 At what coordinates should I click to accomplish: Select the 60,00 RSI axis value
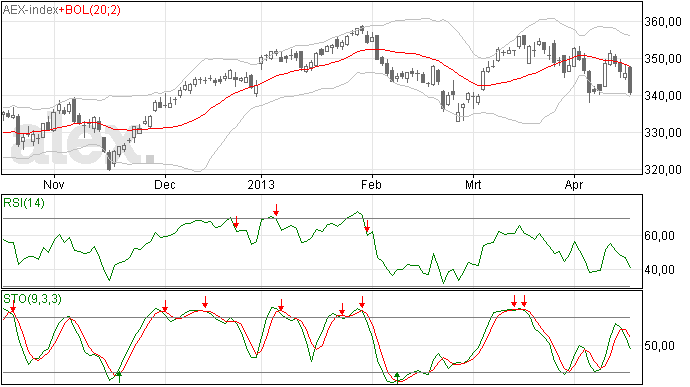(x=659, y=236)
